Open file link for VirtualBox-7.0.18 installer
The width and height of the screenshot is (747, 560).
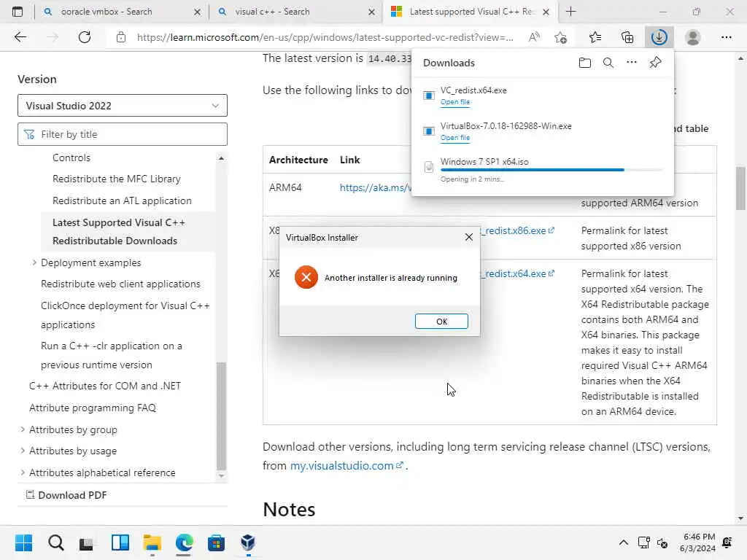455,138
